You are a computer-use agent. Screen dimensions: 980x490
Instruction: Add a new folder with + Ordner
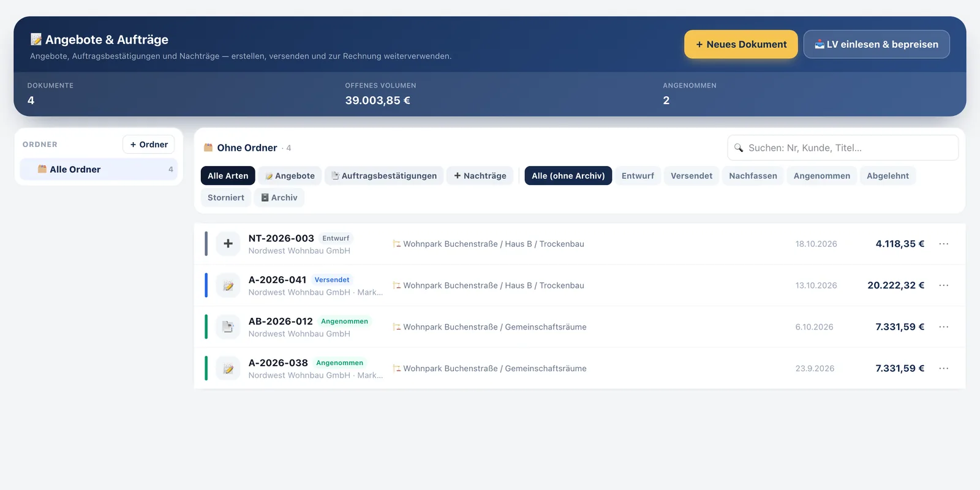[x=149, y=145]
